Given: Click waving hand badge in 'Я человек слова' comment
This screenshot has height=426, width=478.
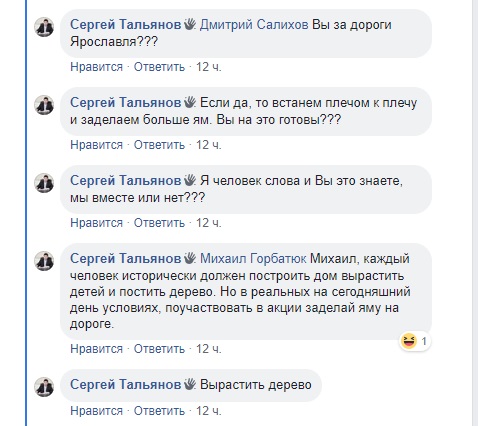Looking at the screenshot, I should 190,180.
